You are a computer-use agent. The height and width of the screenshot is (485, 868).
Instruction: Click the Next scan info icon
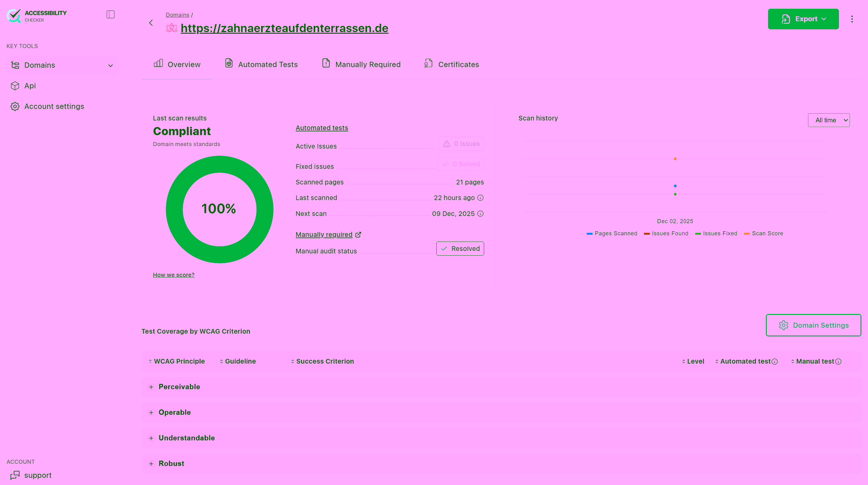(x=480, y=213)
